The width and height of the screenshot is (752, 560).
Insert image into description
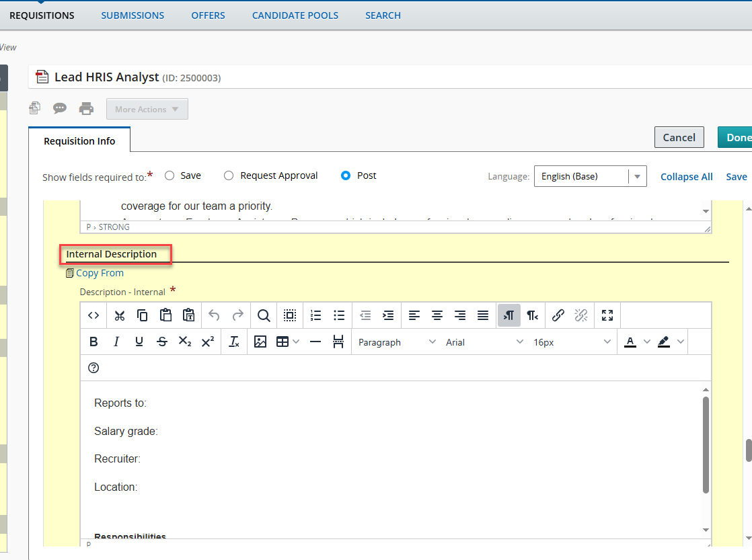click(260, 342)
